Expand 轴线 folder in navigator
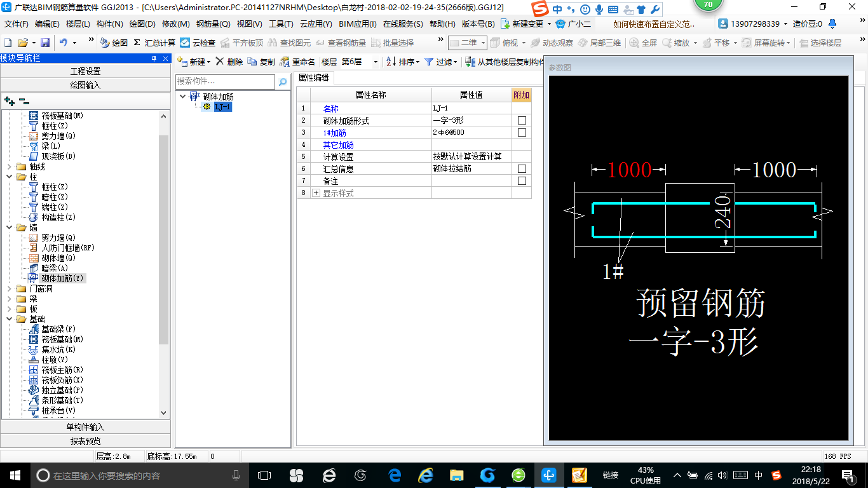Screen dimensions: 868x488 (x=9, y=166)
